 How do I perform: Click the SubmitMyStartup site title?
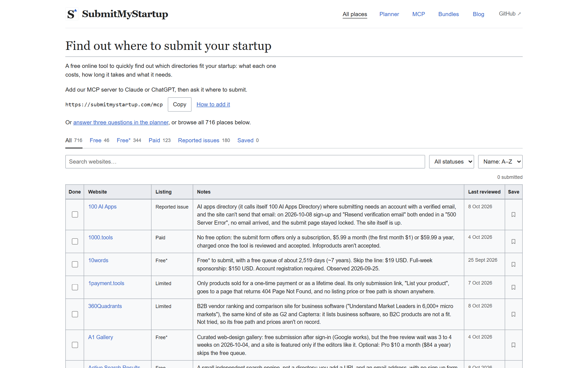point(125,14)
